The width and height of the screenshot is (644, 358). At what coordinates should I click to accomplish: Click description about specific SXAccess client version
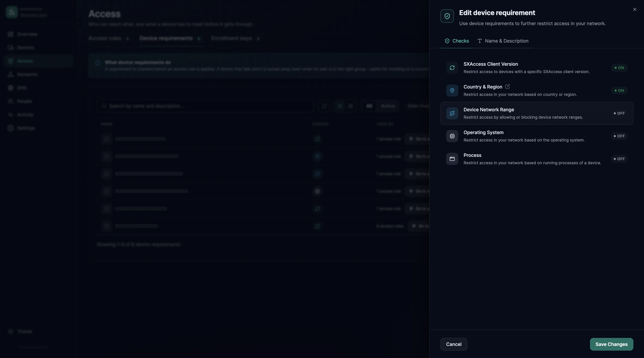point(527,72)
